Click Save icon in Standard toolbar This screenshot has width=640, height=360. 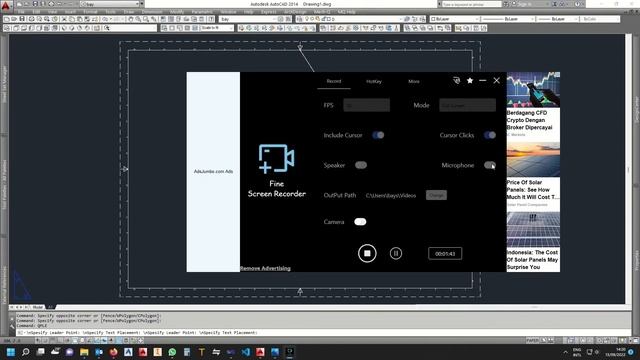click(x=22, y=19)
